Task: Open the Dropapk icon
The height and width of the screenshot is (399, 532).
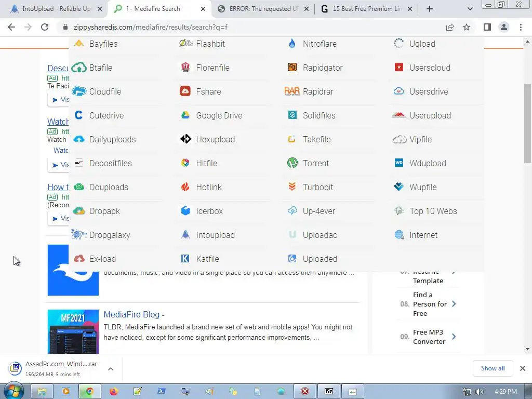Action: pyautogui.click(x=79, y=211)
